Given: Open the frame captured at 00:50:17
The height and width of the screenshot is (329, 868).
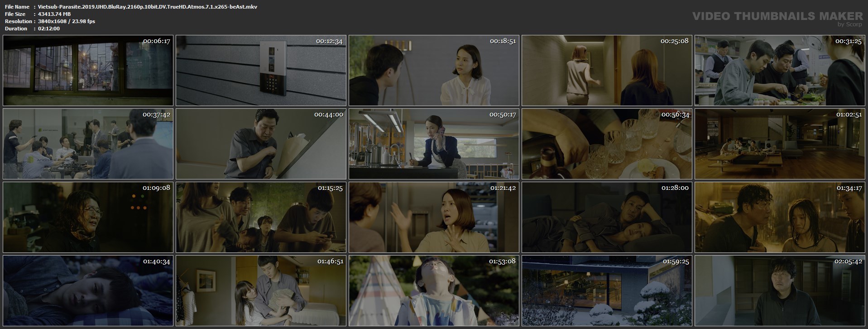Looking at the screenshot, I should pyautogui.click(x=434, y=144).
